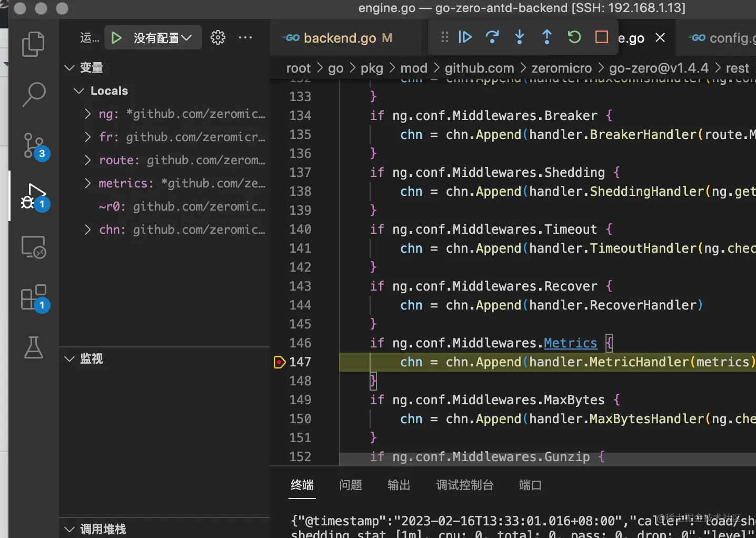This screenshot has height=538, width=756.
Task: Open launch.json via gear icon
Action: 218,37
